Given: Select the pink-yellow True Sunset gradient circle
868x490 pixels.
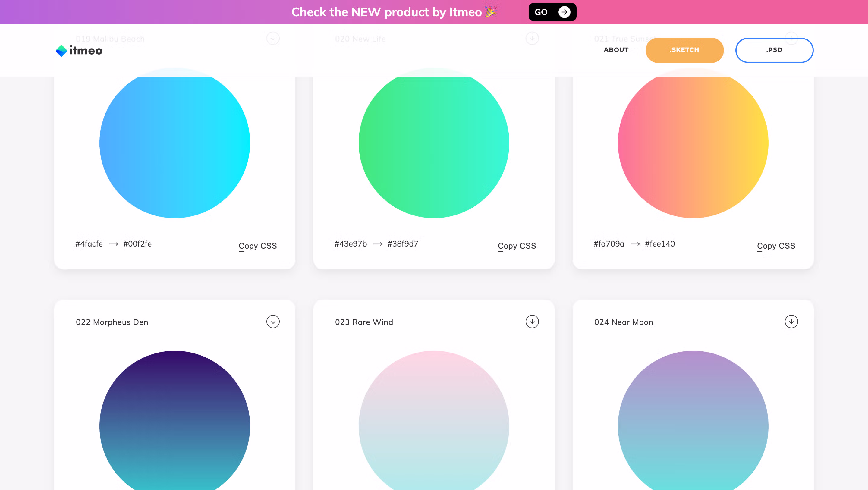Looking at the screenshot, I should pos(693,143).
